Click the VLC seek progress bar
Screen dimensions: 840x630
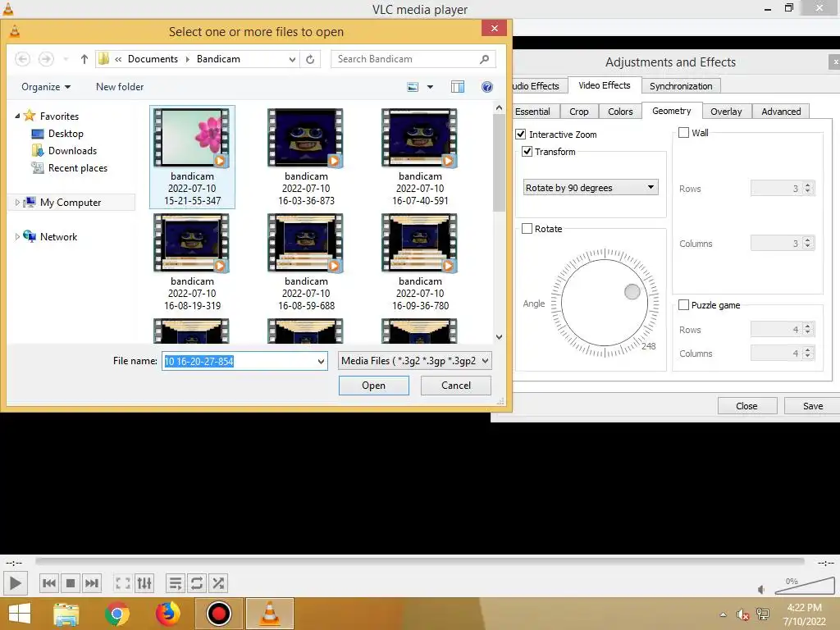tap(419, 561)
